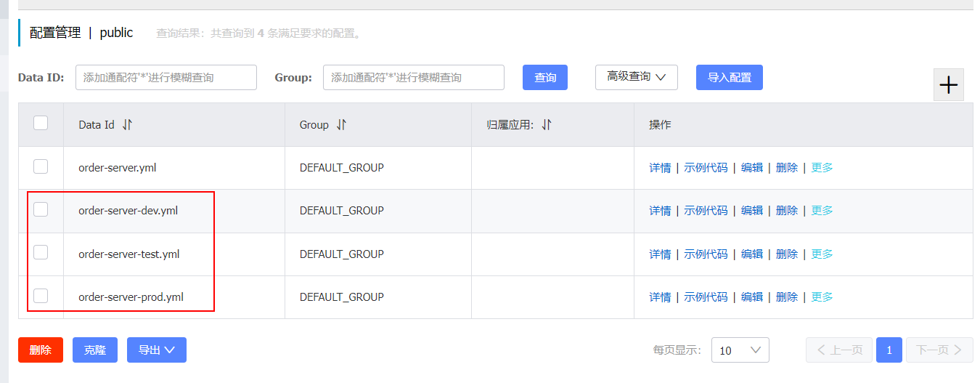
Task: Tick the order-server-dev.yml checkbox
Action: pos(41,209)
